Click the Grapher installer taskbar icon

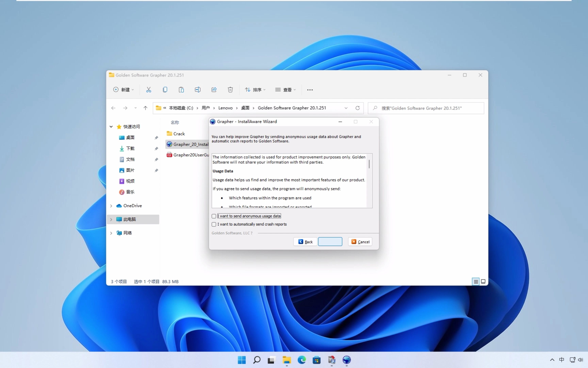click(347, 360)
